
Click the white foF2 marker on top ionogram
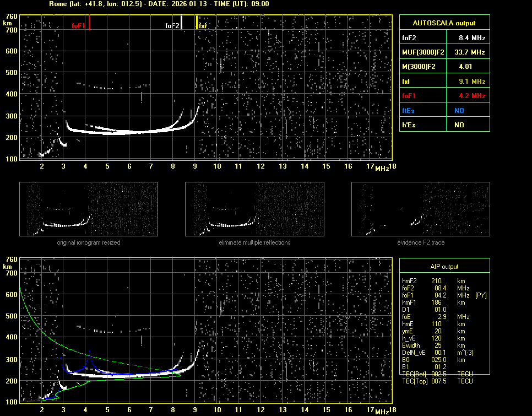[182, 23]
